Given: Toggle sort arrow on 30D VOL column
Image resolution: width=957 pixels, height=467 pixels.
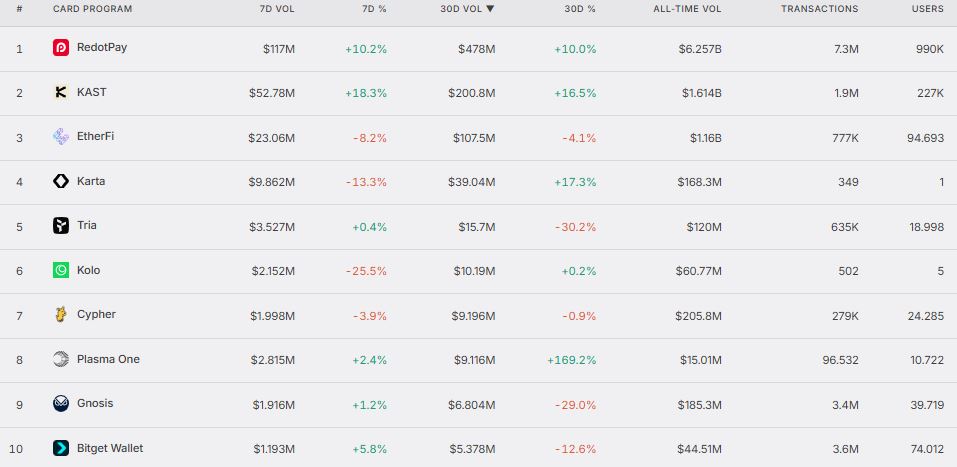Looking at the screenshot, I should [x=490, y=9].
